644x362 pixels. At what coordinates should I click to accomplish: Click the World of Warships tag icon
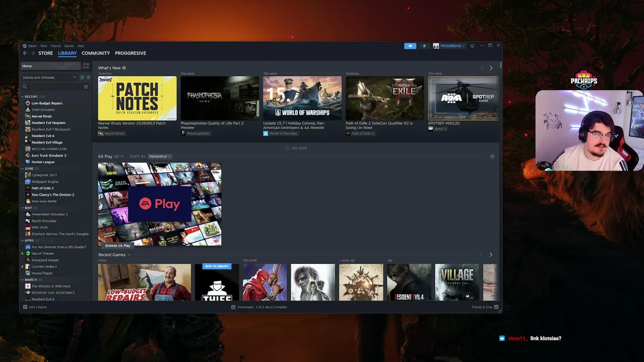(x=266, y=133)
